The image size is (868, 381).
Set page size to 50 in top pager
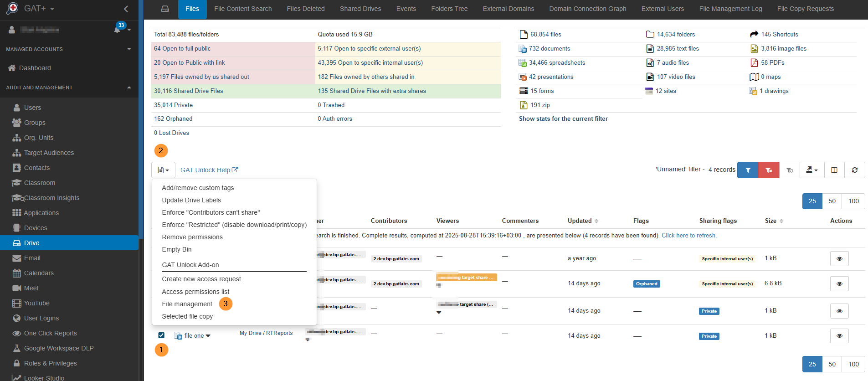[832, 201]
